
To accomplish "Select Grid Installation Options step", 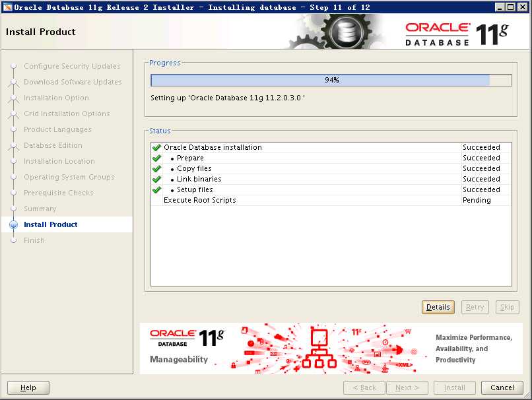I will (67, 114).
